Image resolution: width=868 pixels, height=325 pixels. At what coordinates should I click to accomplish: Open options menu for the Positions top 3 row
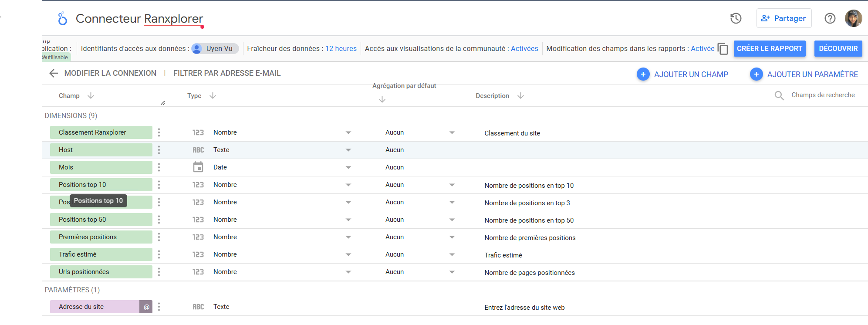159,202
